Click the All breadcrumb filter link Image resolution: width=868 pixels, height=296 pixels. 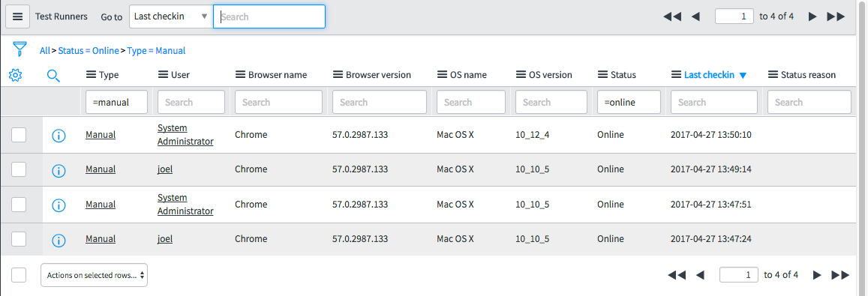click(44, 50)
